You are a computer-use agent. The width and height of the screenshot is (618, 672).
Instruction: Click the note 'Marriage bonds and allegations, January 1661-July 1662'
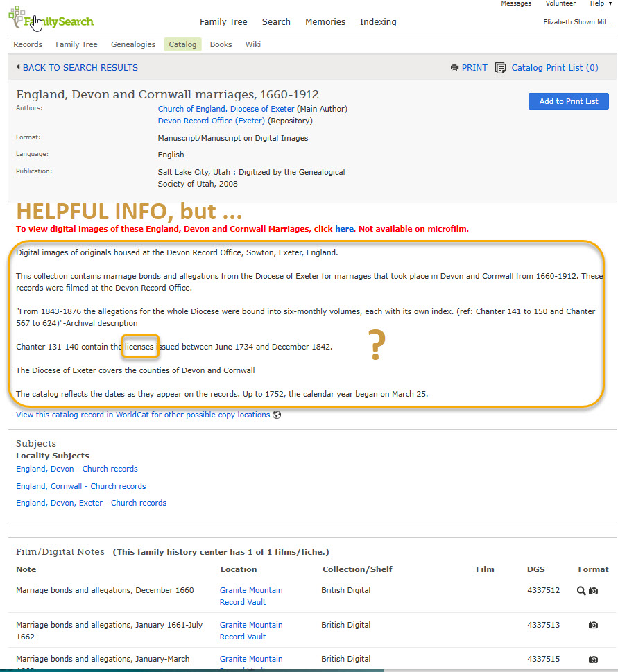[x=110, y=631]
